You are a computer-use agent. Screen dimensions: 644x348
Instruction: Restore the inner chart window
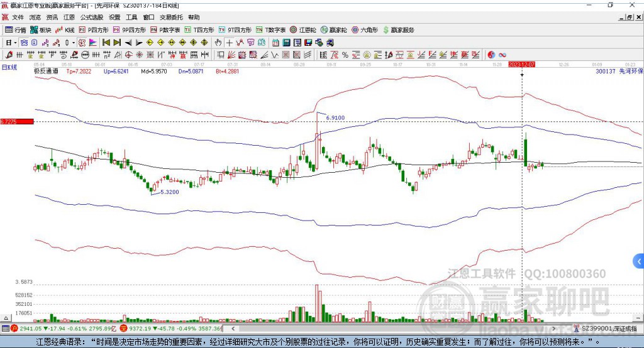630,17
